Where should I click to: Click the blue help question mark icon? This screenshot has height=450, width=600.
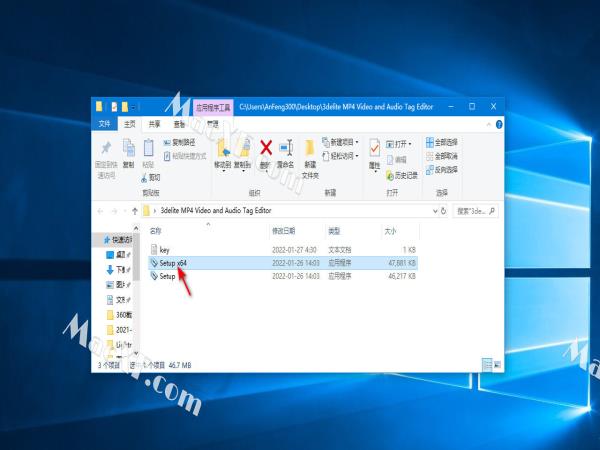499,124
